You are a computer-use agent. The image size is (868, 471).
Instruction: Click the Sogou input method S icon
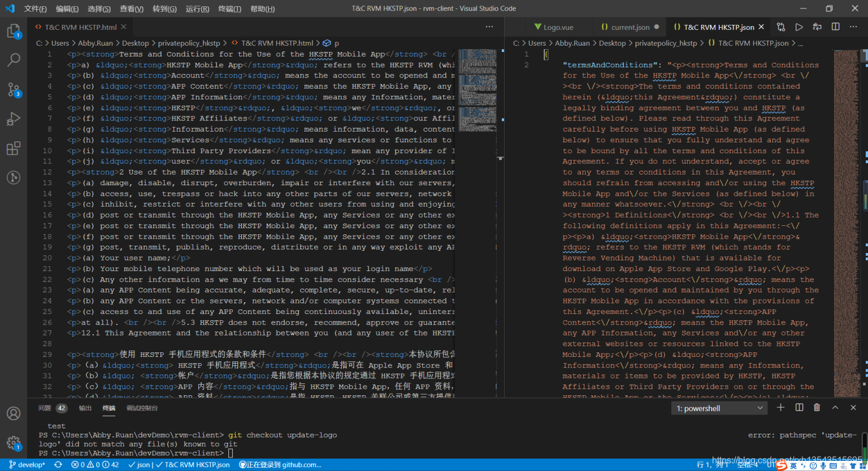pyautogui.click(x=782, y=465)
